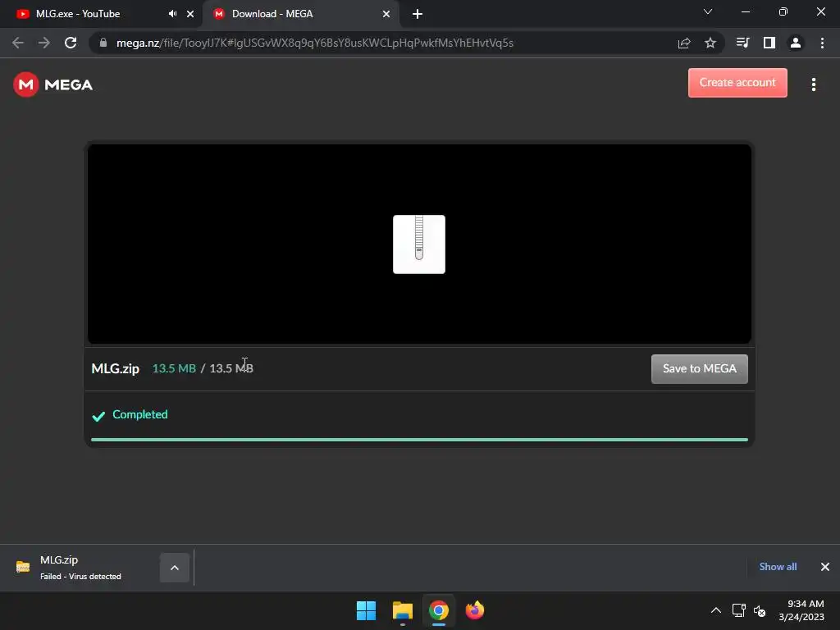The image size is (840, 630).
Task: Close the downloads bar
Action: 825,567
